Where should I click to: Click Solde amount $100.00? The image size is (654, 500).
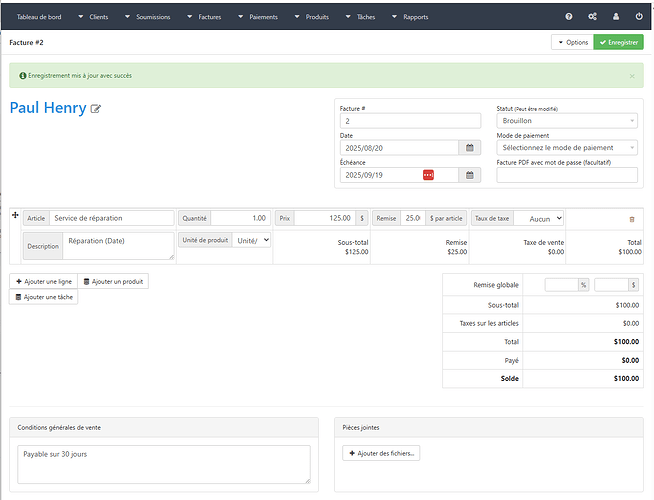coord(626,378)
